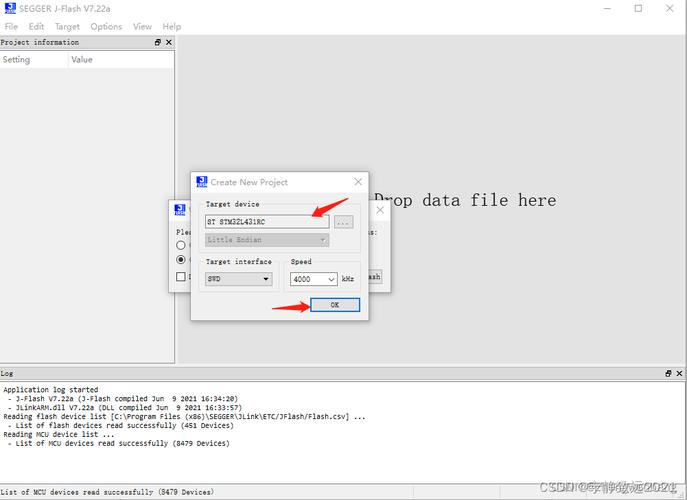Open the Options menu
The height and width of the screenshot is (500, 687).
[106, 27]
